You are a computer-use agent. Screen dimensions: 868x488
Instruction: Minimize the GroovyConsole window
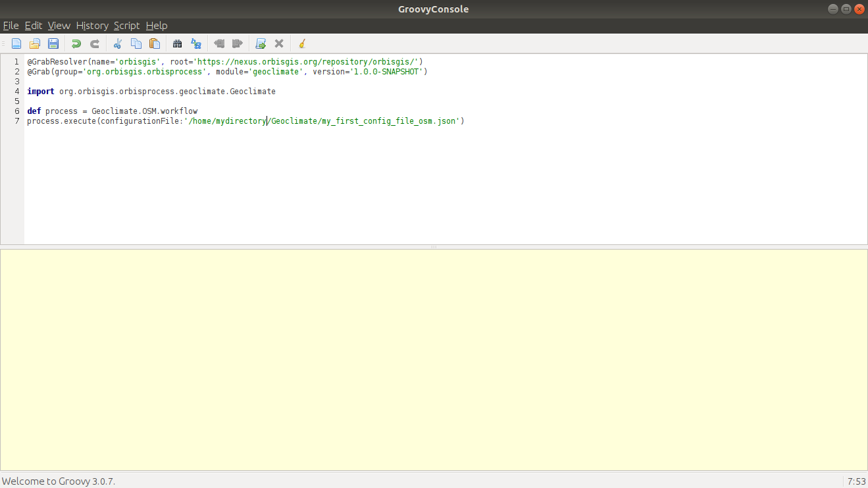click(833, 9)
